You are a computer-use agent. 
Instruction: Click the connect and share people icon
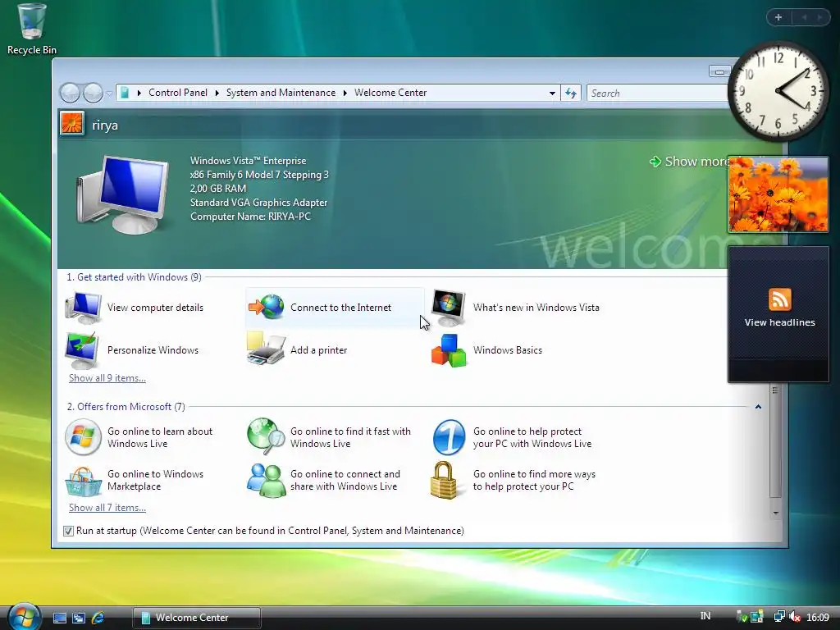[267, 480]
